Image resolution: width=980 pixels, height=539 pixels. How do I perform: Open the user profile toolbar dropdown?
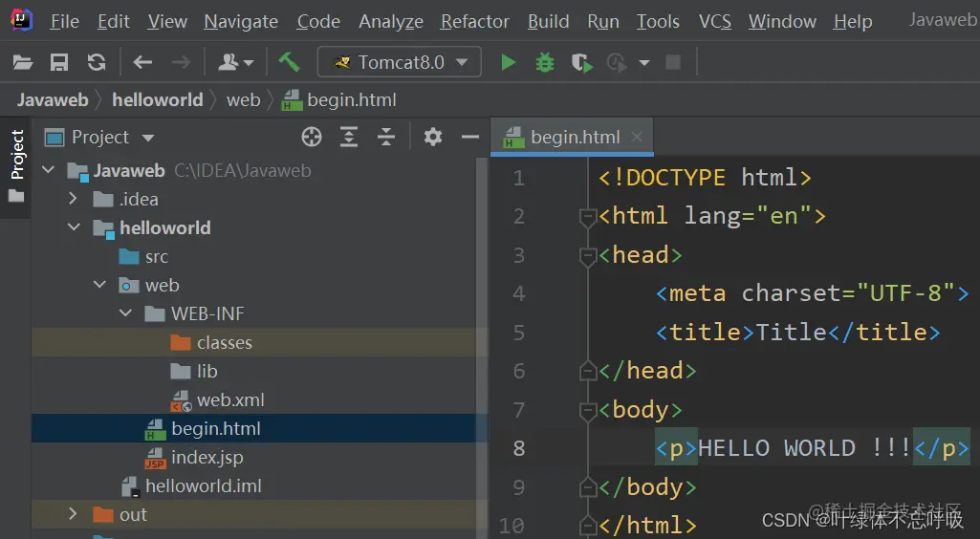[234, 62]
